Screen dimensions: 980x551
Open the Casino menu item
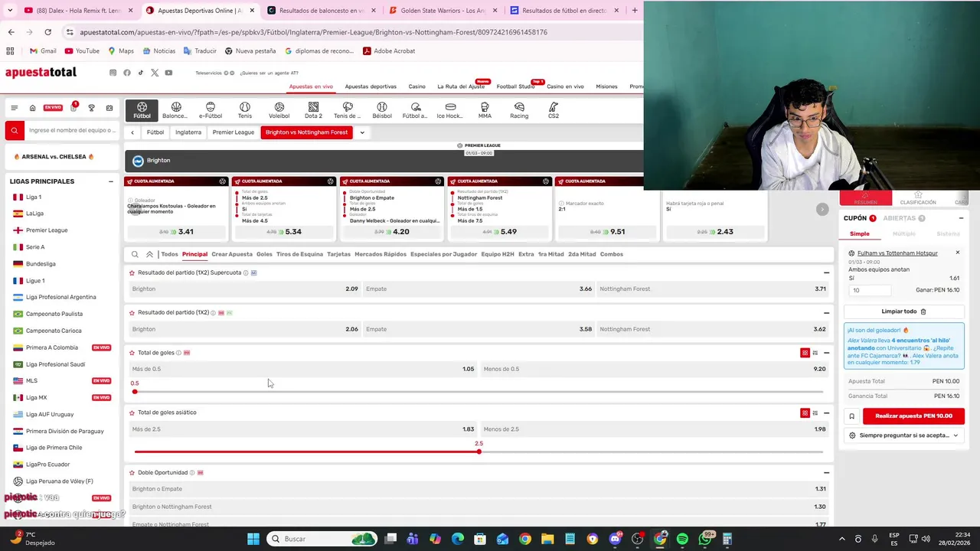[x=416, y=86]
